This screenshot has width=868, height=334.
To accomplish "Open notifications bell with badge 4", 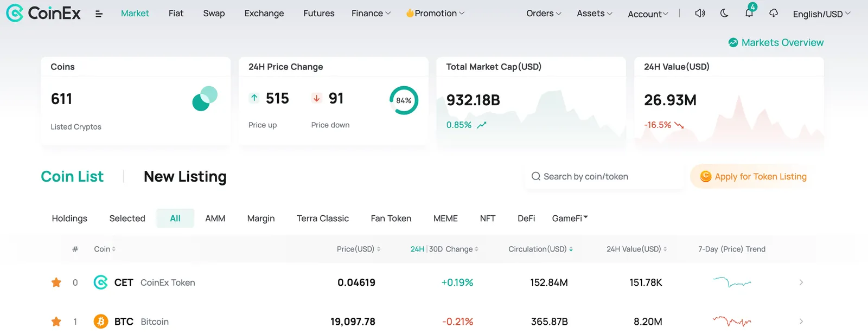I will [749, 12].
